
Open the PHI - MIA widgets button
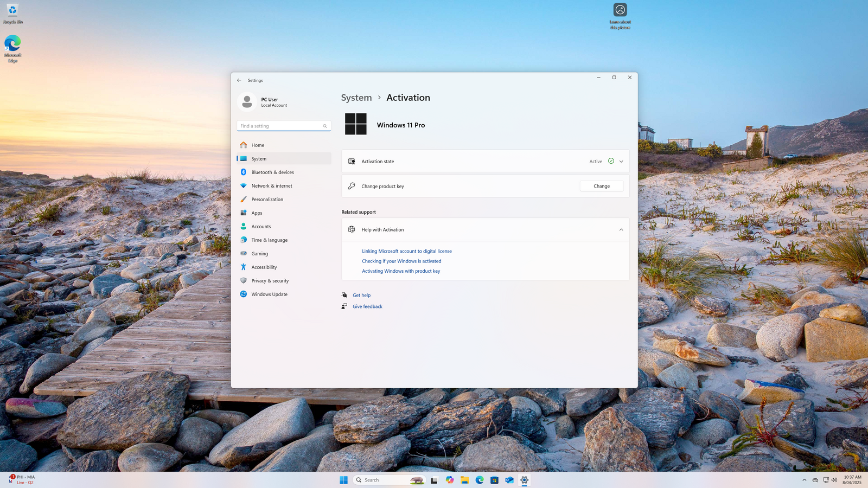click(x=22, y=480)
